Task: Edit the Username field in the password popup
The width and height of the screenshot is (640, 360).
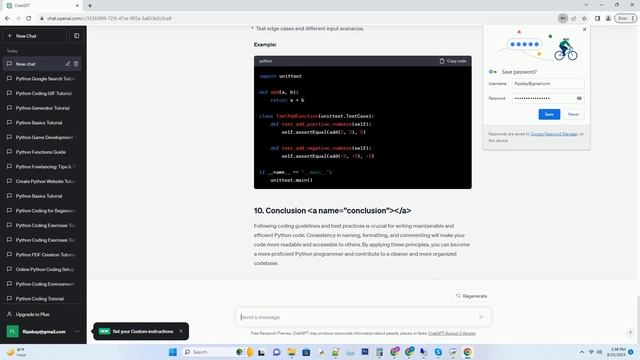Action: [x=548, y=84]
